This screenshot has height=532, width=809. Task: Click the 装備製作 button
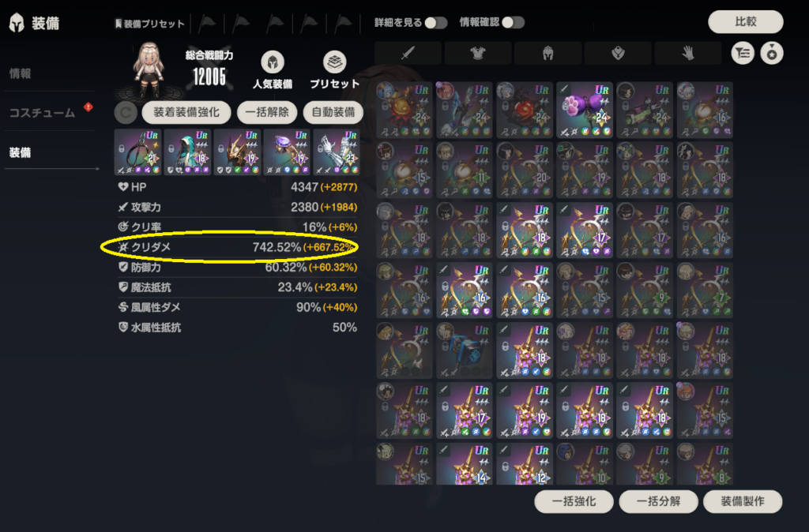pos(743,501)
